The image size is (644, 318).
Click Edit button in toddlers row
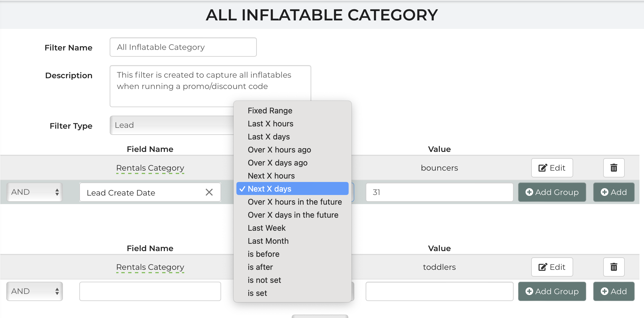(x=552, y=267)
